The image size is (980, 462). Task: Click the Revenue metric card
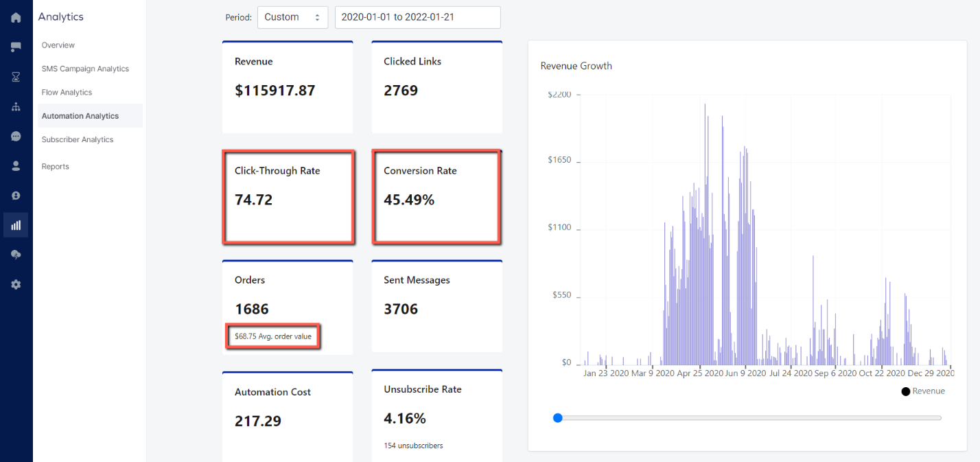(x=288, y=87)
